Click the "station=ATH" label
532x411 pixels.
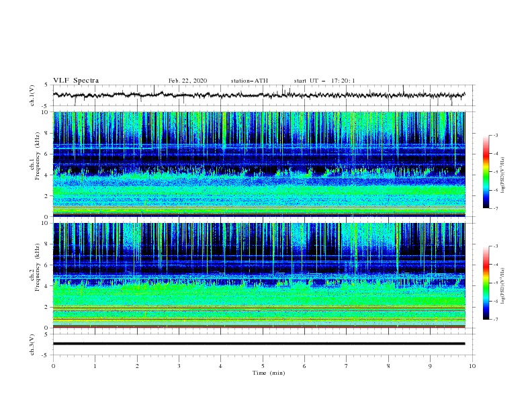(249, 81)
